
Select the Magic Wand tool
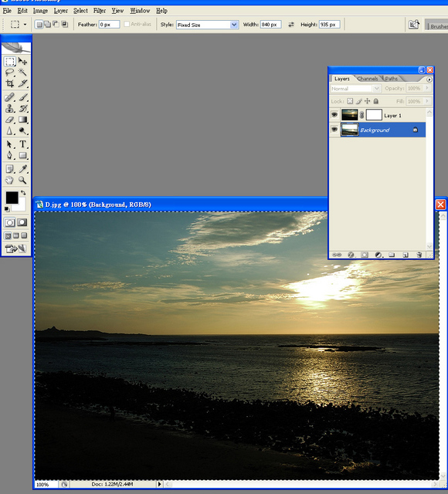22,73
